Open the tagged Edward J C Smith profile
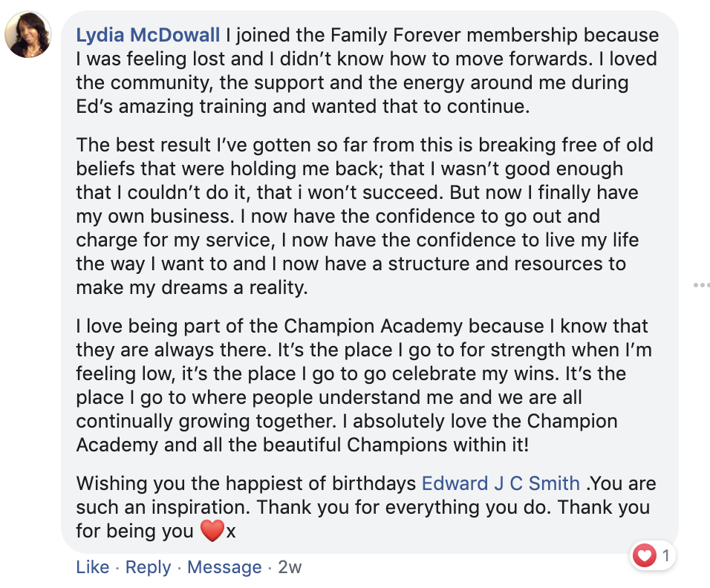The height and width of the screenshot is (588, 710). pos(501,483)
